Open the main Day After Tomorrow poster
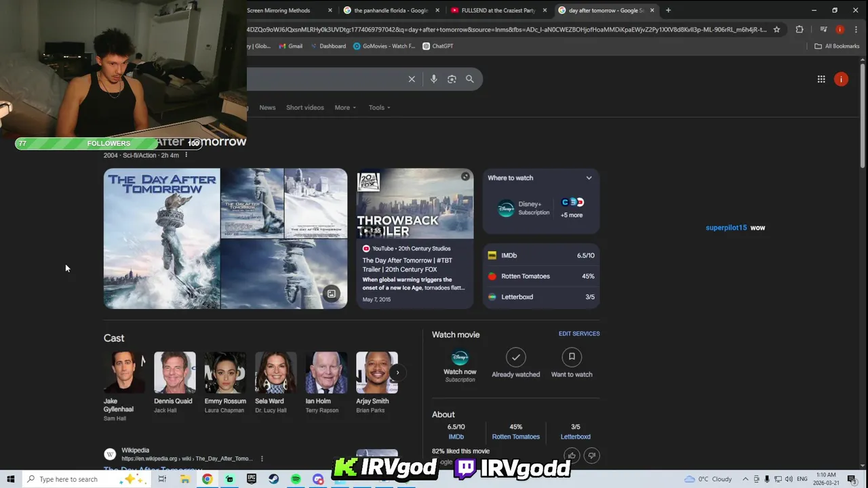The width and height of the screenshot is (868, 488). click(162, 239)
